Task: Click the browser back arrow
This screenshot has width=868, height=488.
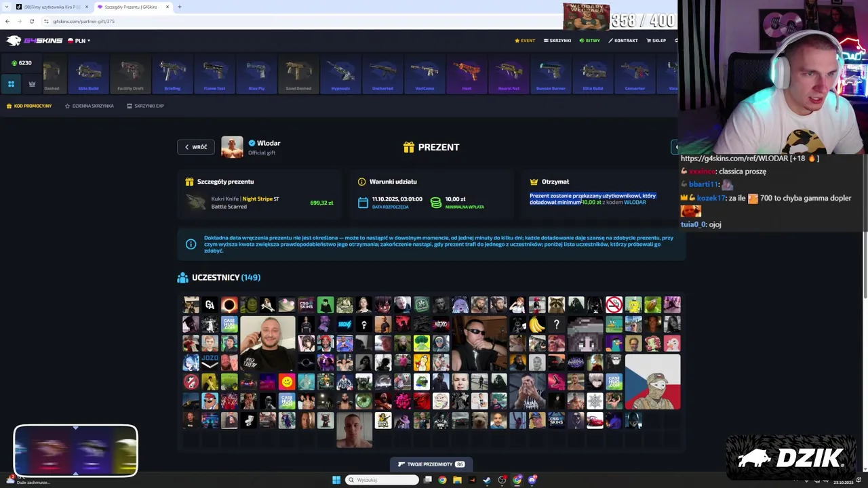Action: (7, 21)
